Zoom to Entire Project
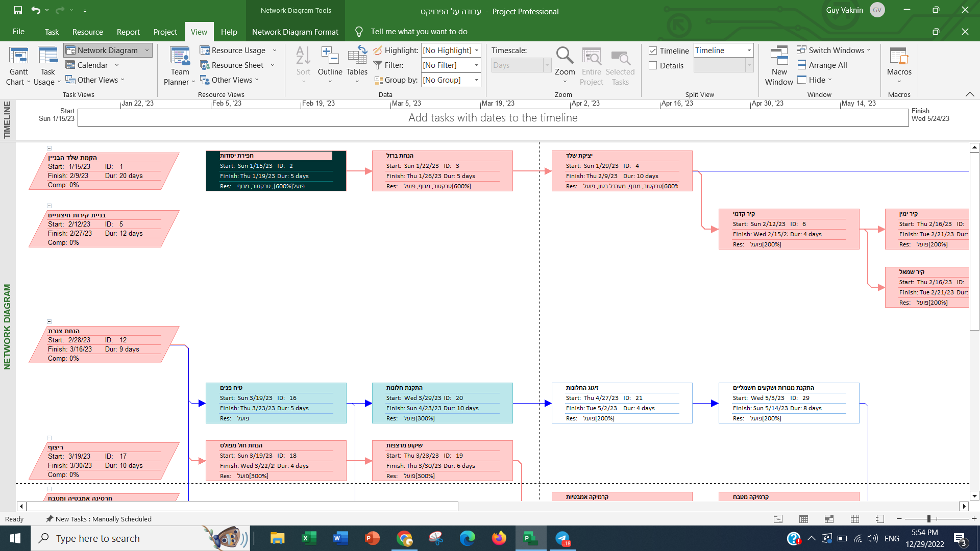Viewport: 980px width, 551px height. pos(592,65)
